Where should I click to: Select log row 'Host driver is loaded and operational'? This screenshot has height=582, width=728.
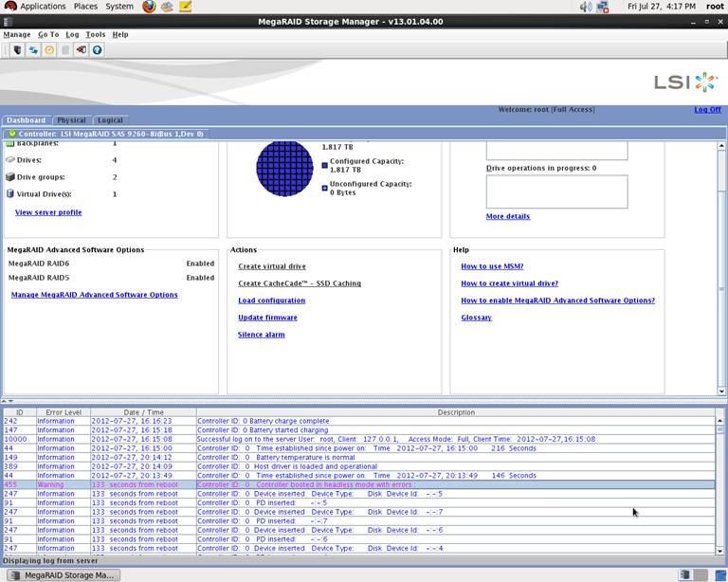[359, 466]
